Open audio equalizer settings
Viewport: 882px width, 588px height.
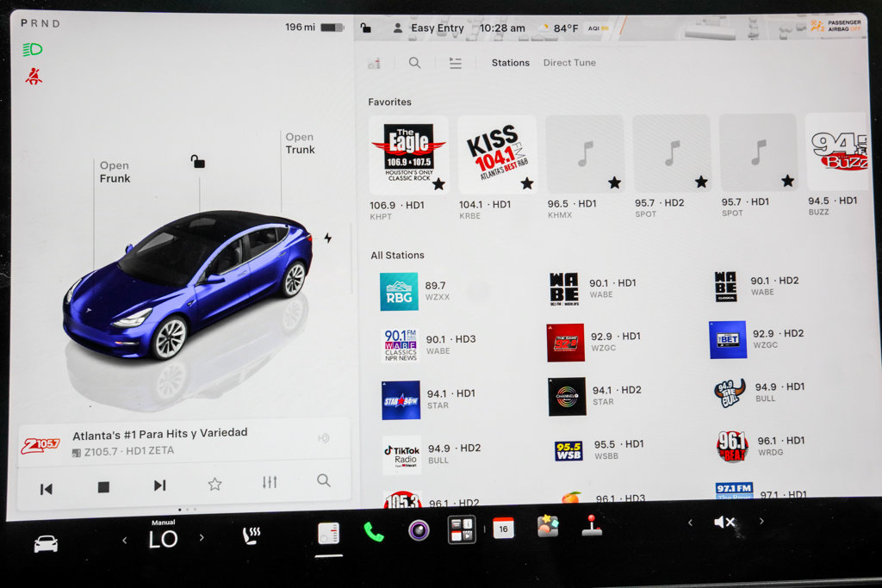tap(270, 482)
